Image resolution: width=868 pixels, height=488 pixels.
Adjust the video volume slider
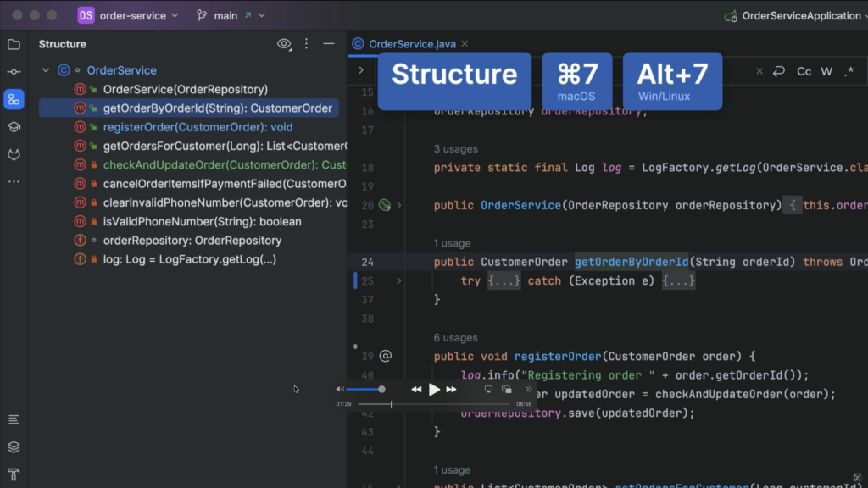point(366,389)
